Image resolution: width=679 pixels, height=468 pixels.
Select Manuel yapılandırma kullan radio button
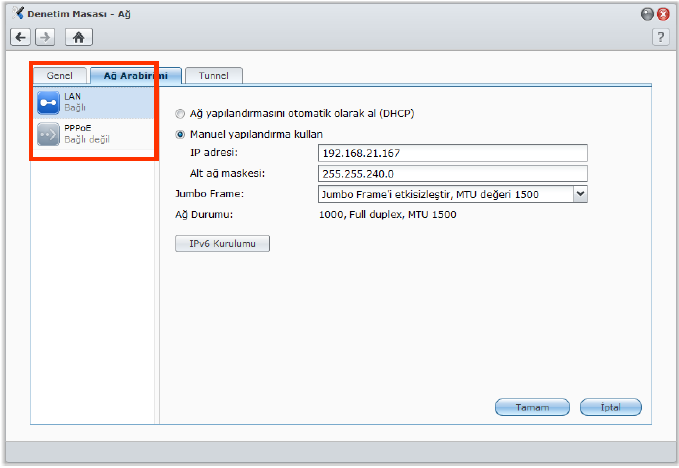[181, 134]
